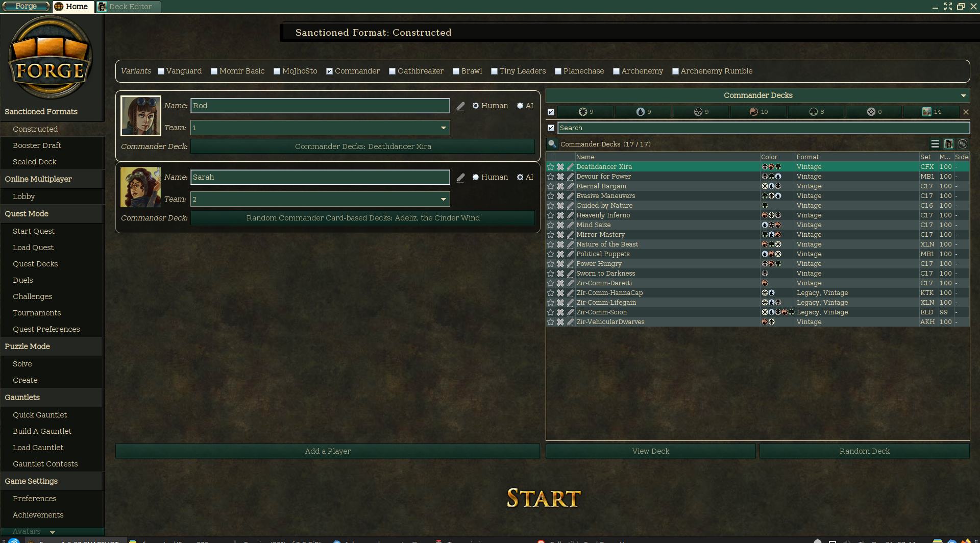The image size is (980, 543).
Task: Open the Online Multiplayer Lobby
Action: click(24, 196)
